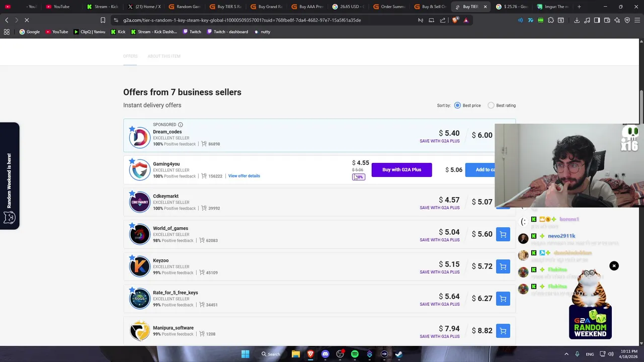Click seller name World_of_games

click(171, 228)
